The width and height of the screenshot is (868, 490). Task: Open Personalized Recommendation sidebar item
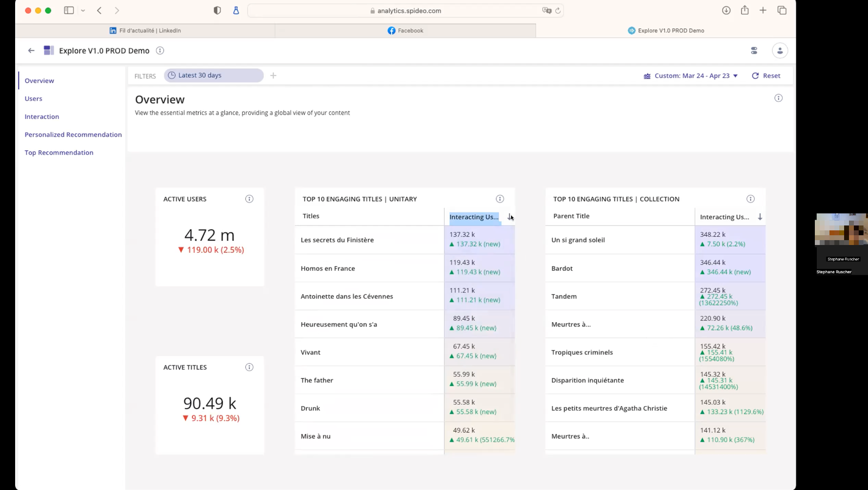pyautogui.click(x=73, y=135)
